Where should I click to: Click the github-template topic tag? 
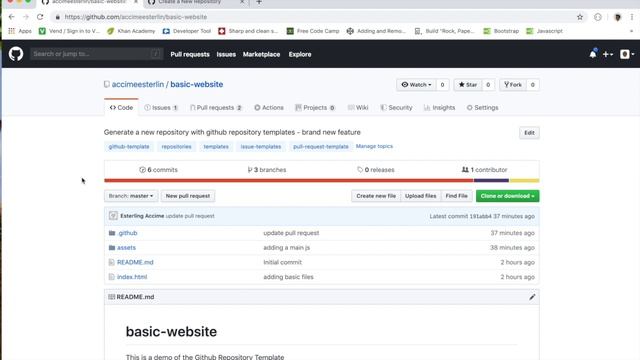click(x=129, y=147)
